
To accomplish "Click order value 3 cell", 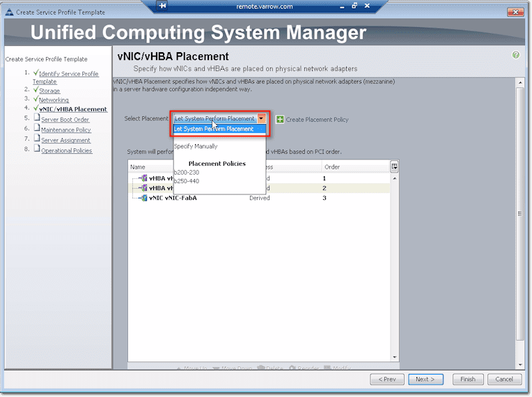I will [324, 198].
